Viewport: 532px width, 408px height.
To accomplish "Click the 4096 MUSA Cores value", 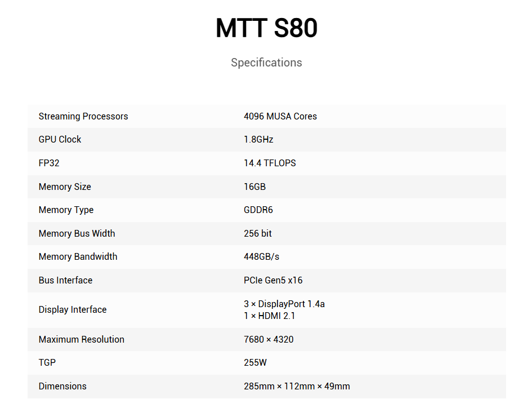I will pyautogui.click(x=280, y=116).
